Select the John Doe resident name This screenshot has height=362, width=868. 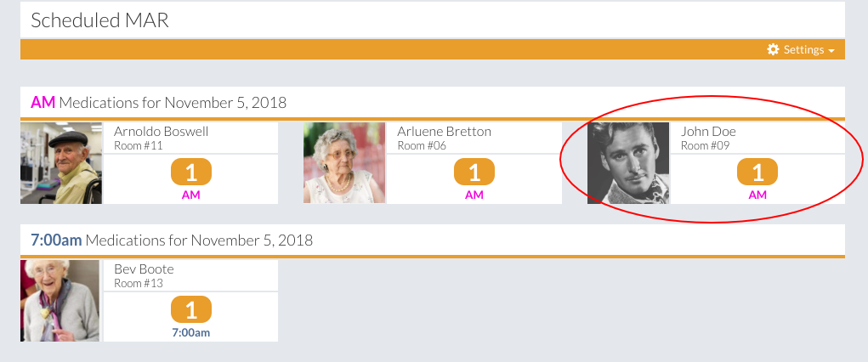708,132
